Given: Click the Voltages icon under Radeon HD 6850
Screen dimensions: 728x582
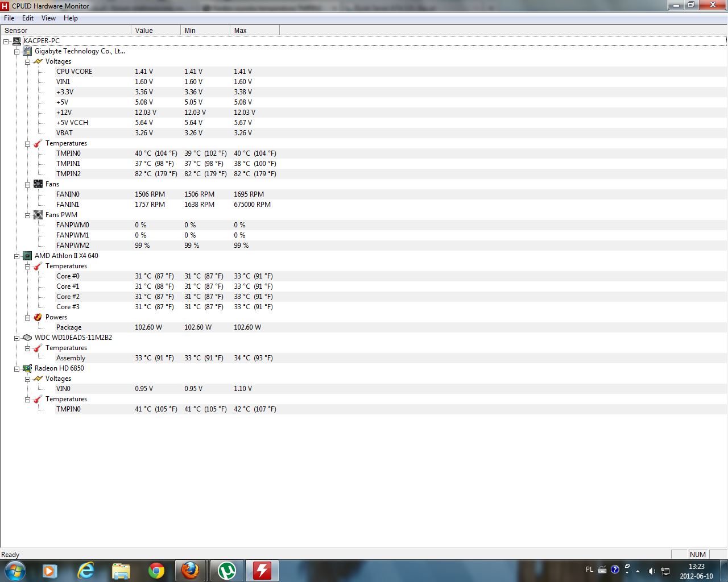Looking at the screenshot, I should (38, 379).
